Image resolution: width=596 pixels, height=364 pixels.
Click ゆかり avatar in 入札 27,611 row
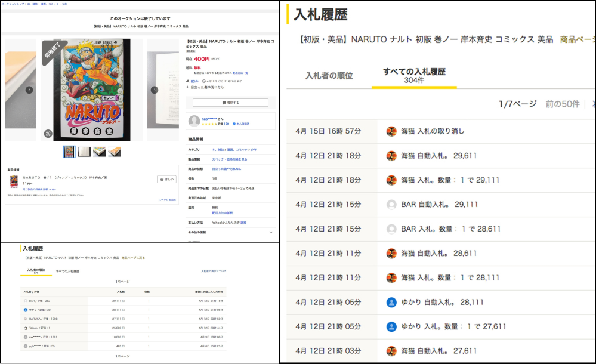(391, 327)
